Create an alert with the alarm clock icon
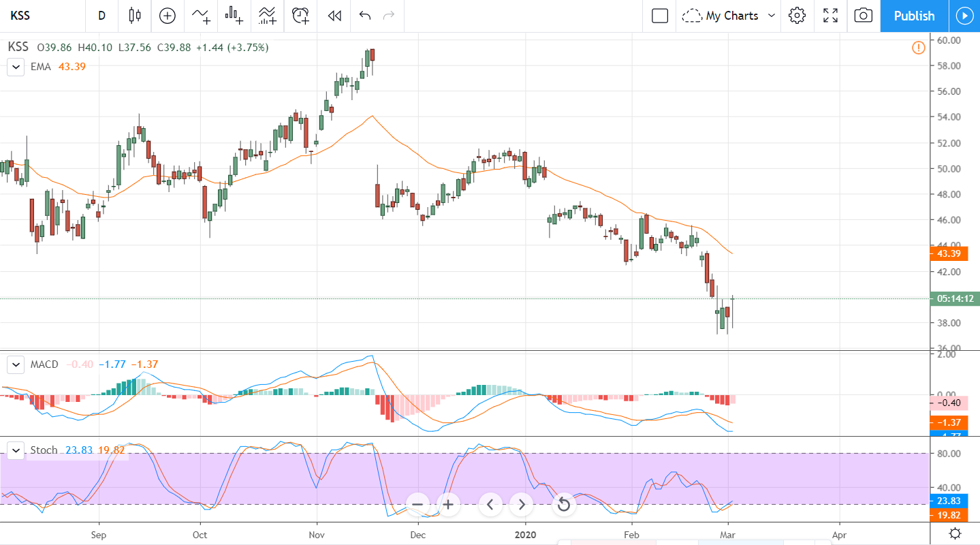Image resolution: width=980 pixels, height=545 pixels. point(300,16)
